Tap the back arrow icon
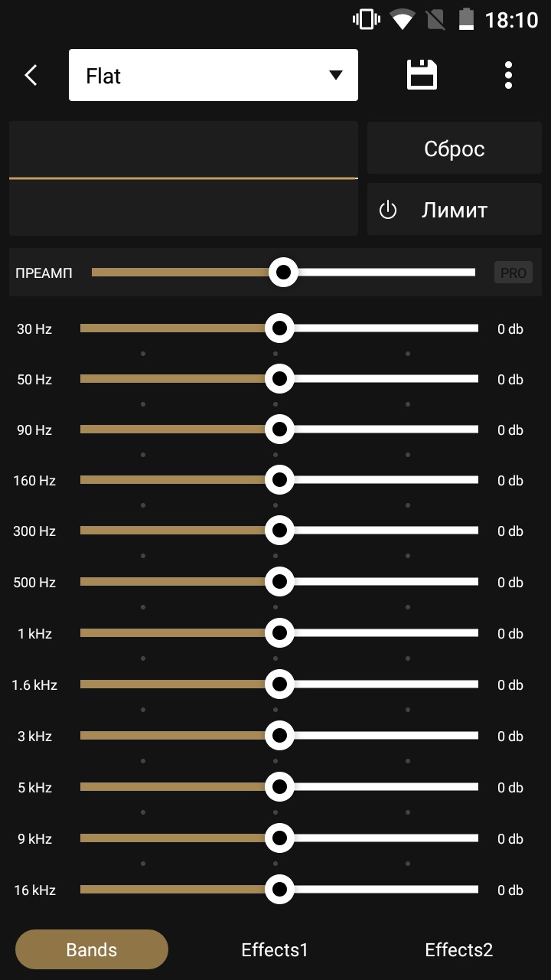 [31, 75]
